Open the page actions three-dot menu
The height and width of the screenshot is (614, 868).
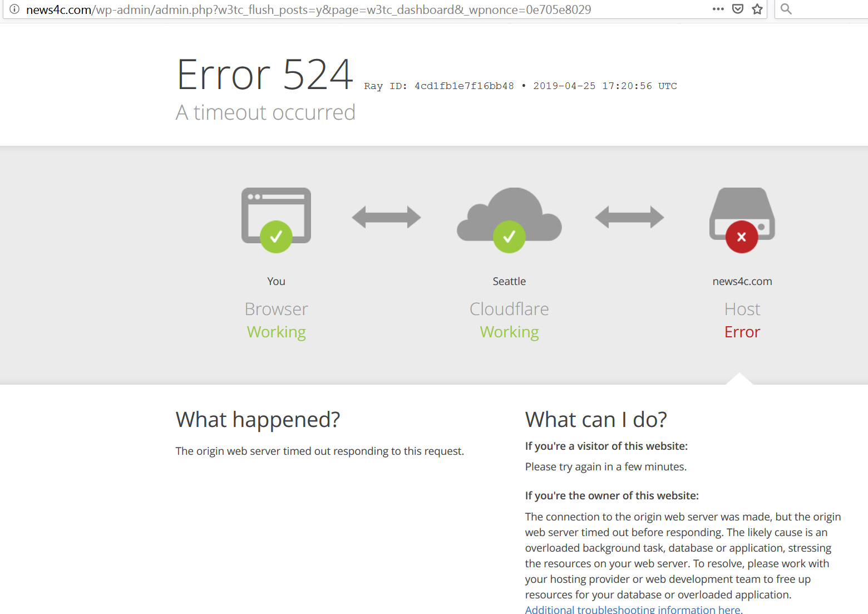pyautogui.click(x=718, y=9)
